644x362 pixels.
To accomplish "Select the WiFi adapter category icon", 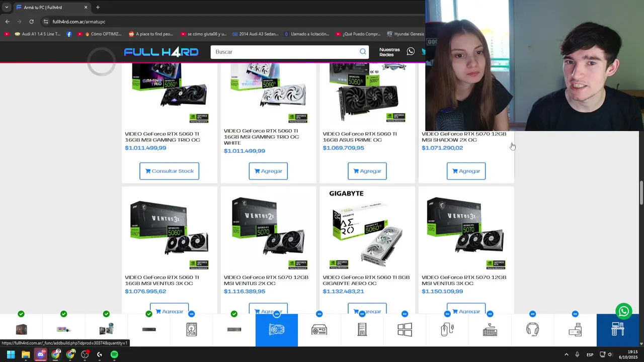I will pyautogui.click(x=575, y=330).
